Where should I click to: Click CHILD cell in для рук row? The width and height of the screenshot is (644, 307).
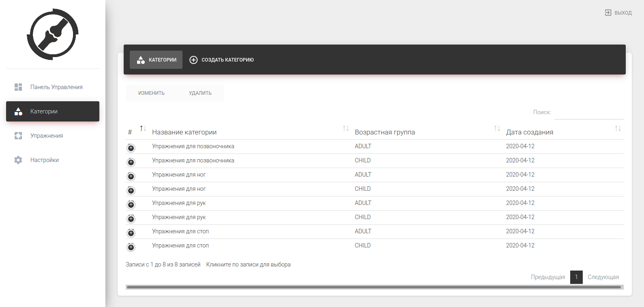pos(363,217)
